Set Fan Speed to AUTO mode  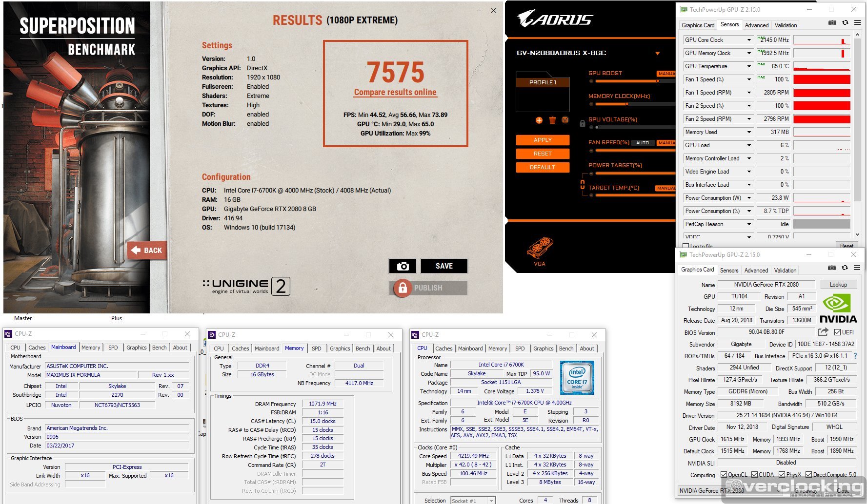[643, 143]
